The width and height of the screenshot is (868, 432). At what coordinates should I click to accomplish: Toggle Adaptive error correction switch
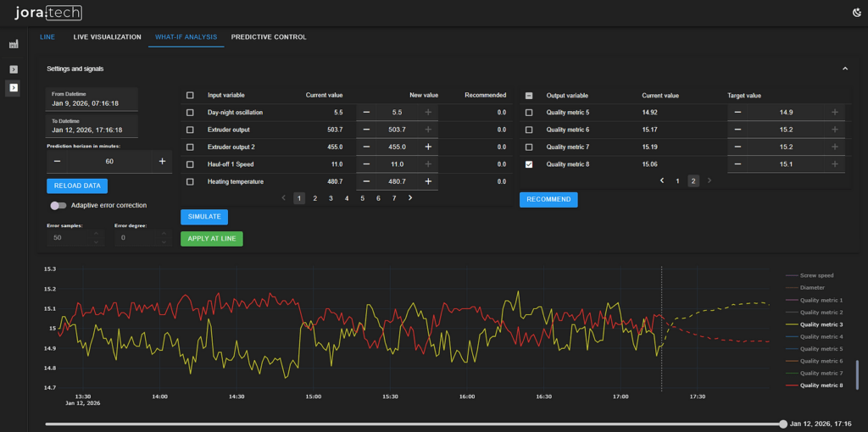pos(58,205)
